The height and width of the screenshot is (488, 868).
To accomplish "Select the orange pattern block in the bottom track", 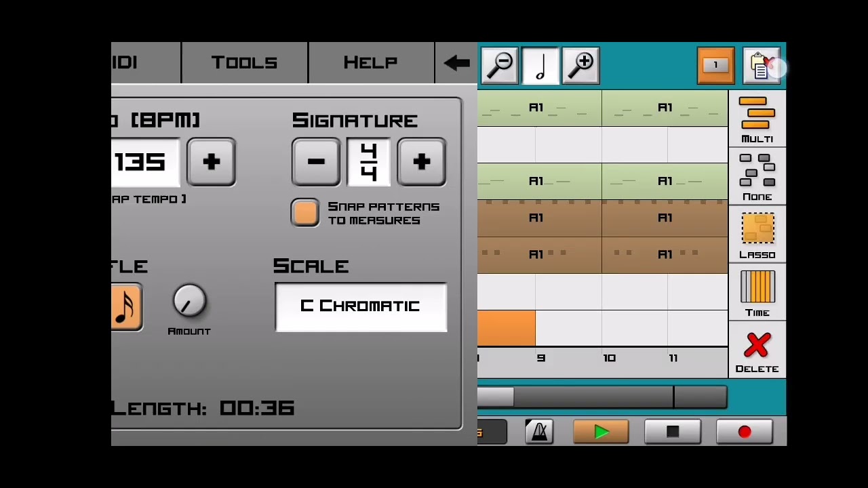I will (x=507, y=328).
